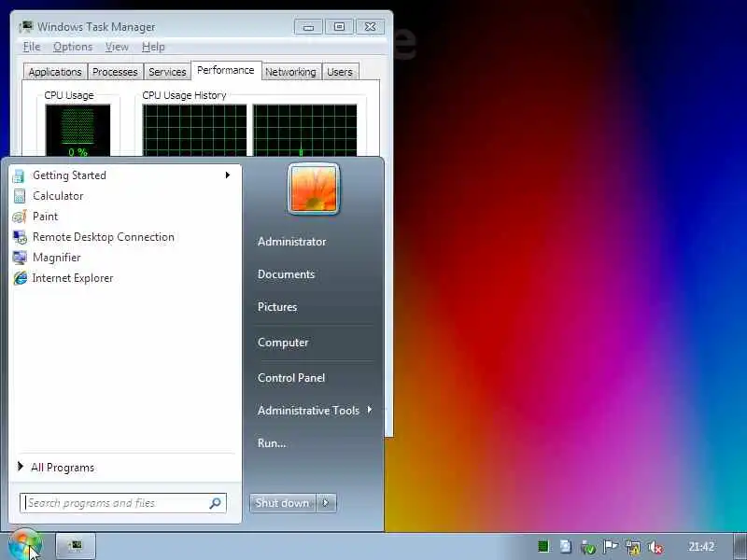The width and height of the screenshot is (747, 560).
Task: Click the right CPU Usage History graph
Action: [305, 131]
